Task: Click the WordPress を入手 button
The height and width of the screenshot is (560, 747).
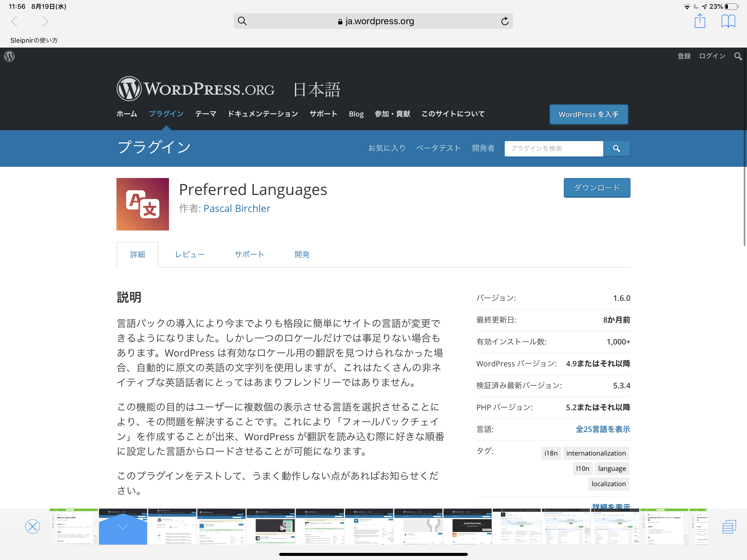Action: click(589, 114)
